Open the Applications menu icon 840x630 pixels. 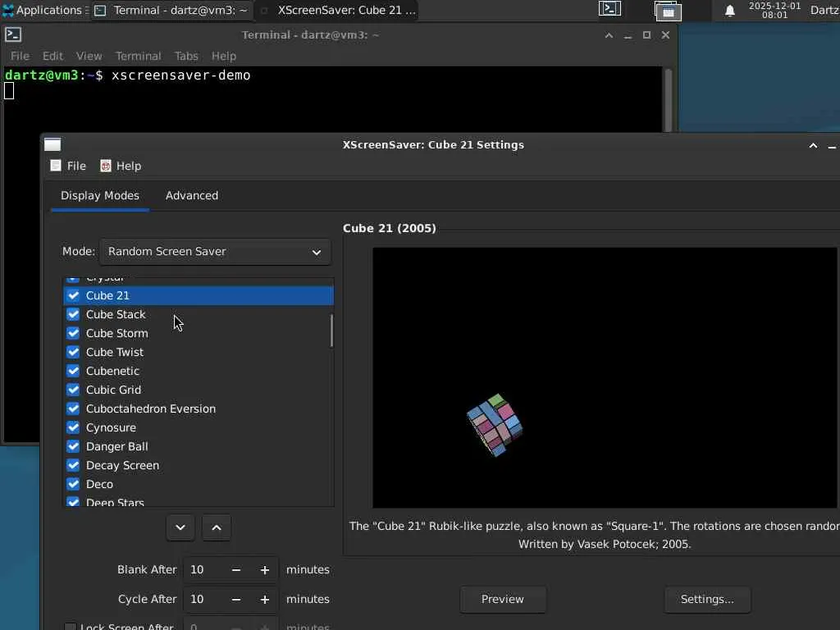tap(8, 10)
